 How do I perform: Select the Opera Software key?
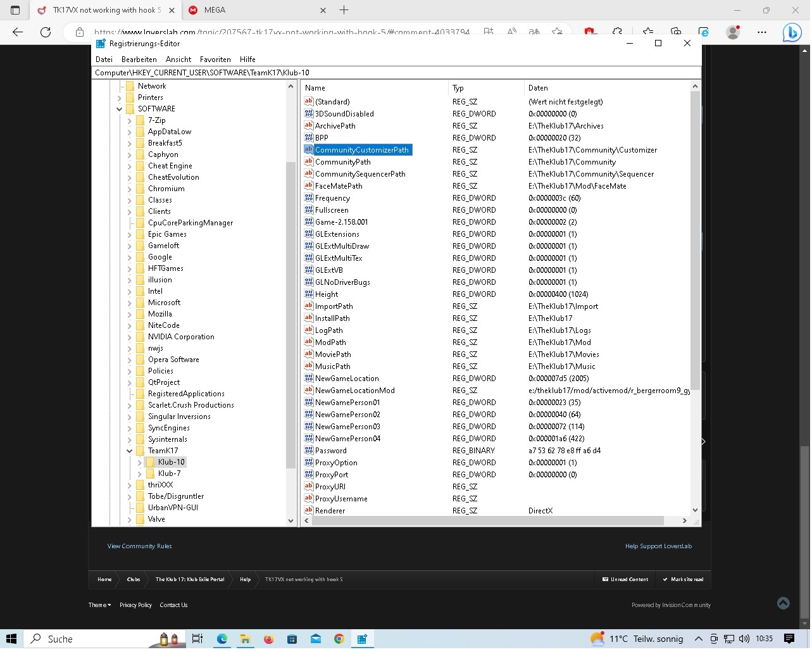pos(173,360)
